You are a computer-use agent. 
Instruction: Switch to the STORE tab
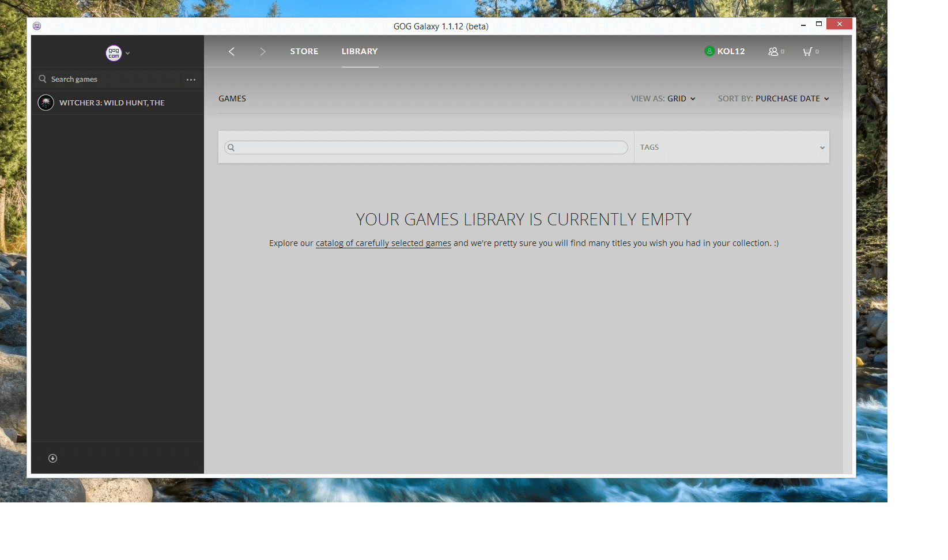(x=304, y=51)
